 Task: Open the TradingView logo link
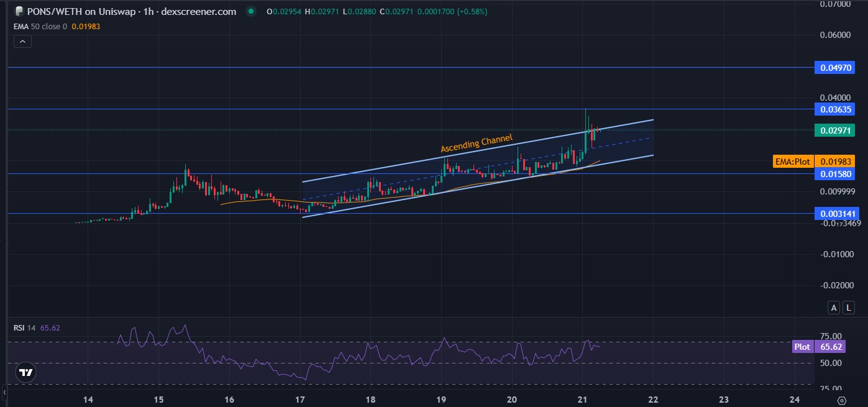click(x=25, y=373)
